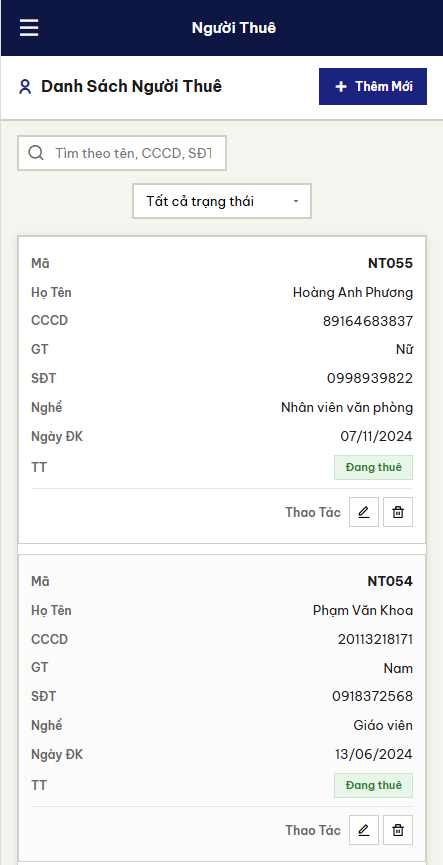Focus the Tìm theo tên, CCCD search field
Viewport: 443px width, 865px height.
(x=122, y=153)
